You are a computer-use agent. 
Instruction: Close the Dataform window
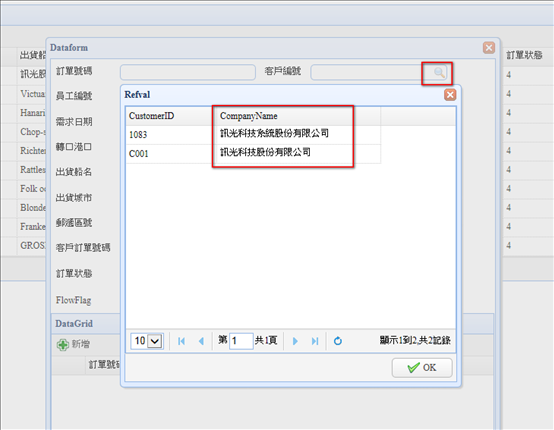pyautogui.click(x=489, y=48)
